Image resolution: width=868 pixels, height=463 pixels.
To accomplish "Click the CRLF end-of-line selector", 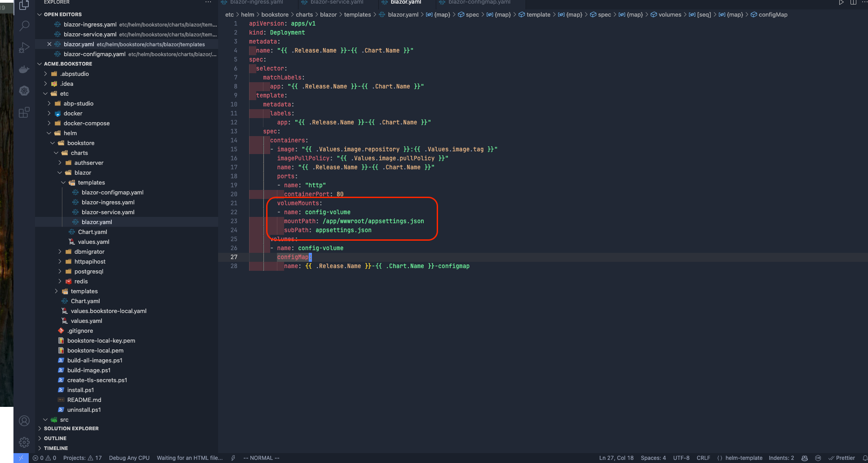I will tap(703, 458).
